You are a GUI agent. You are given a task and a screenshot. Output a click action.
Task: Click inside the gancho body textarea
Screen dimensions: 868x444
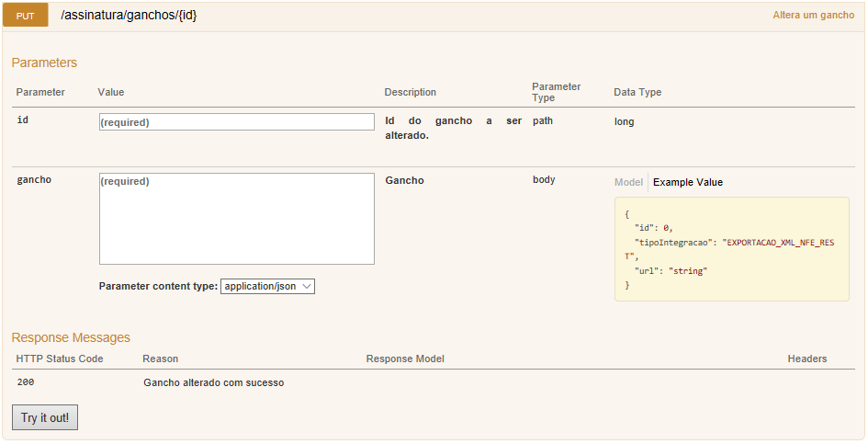pyautogui.click(x=236, y=219)
